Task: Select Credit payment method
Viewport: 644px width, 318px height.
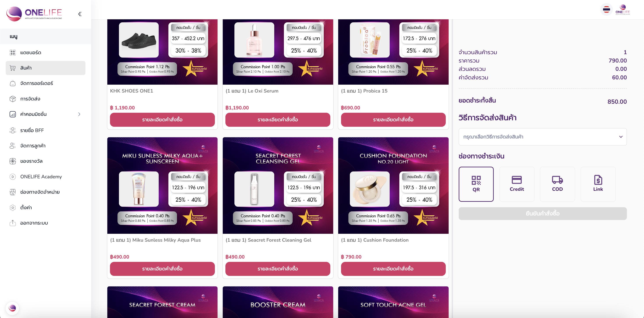Action: (517, 184)
